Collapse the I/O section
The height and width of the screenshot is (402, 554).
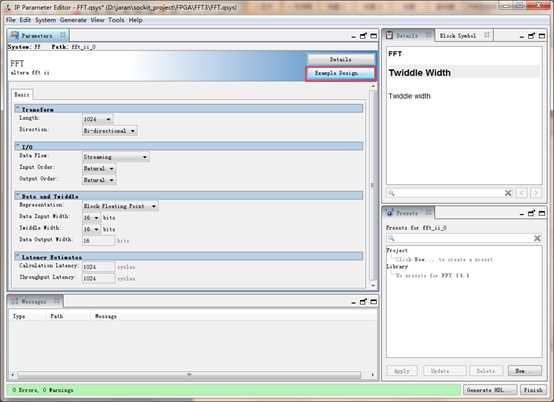[18, 146]
